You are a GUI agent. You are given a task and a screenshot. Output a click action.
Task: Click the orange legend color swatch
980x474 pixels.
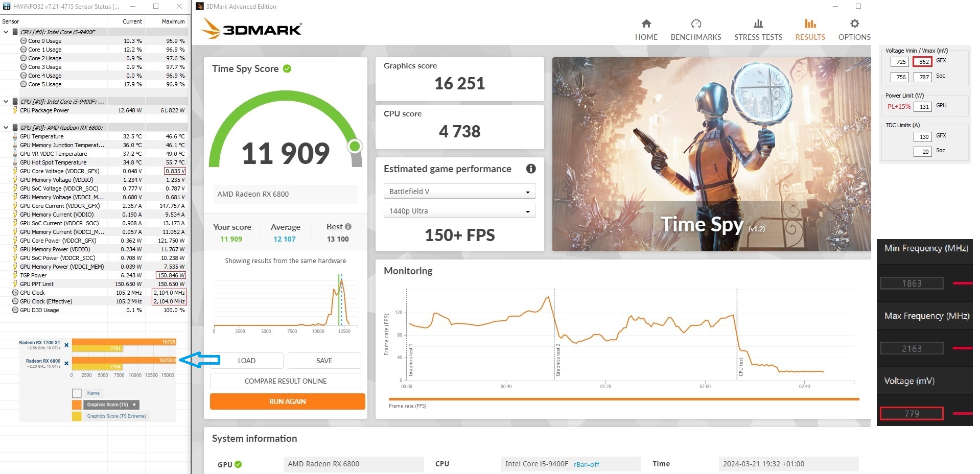77,405
